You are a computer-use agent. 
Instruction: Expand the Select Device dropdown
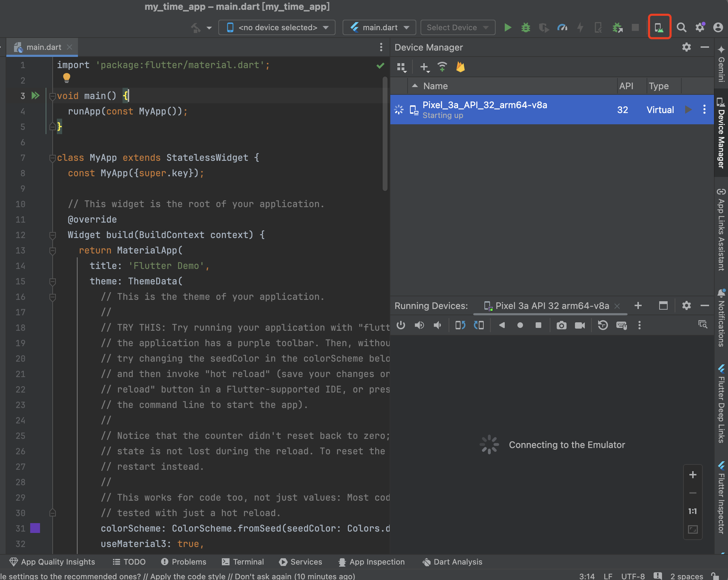coord(458,27)
